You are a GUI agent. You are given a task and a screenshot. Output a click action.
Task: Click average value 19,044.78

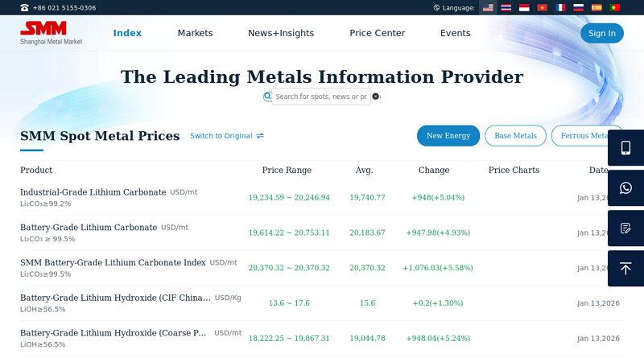tap(368, 339)
